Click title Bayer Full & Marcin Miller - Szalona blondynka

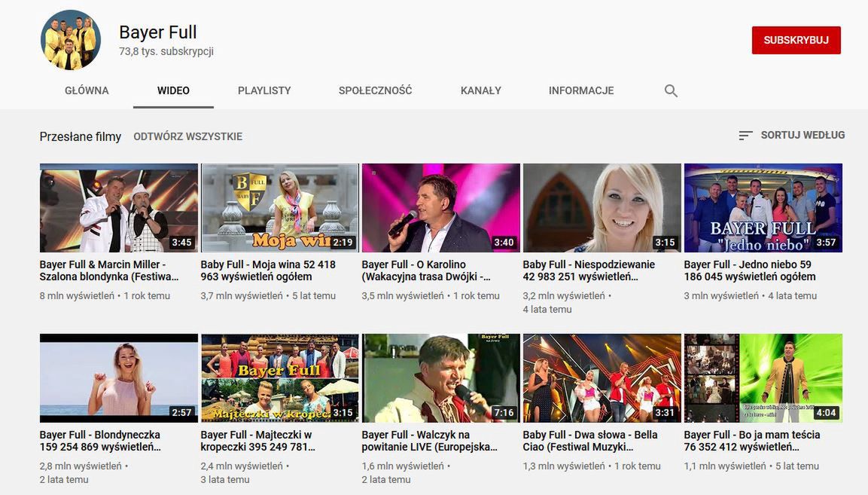click(109, 270)
